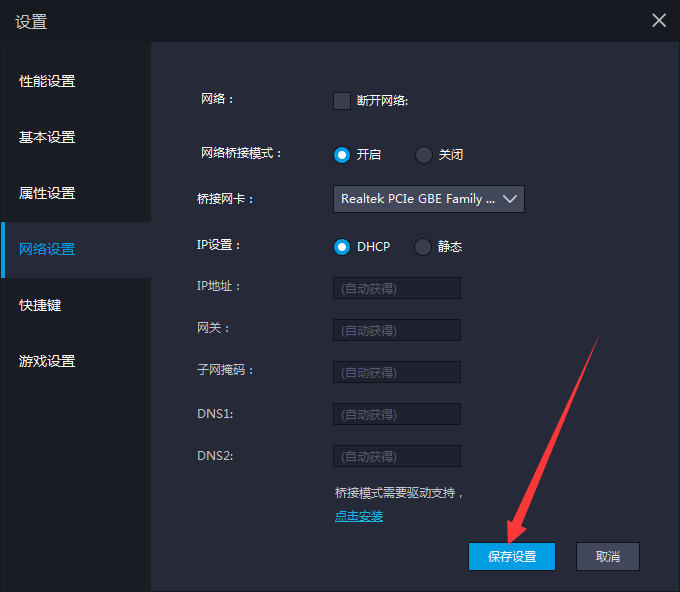Image resolution: width=680 pixels, height=592 pixels.
Task: Focus the DNS1 input field
Action: (x=396, y=414)
